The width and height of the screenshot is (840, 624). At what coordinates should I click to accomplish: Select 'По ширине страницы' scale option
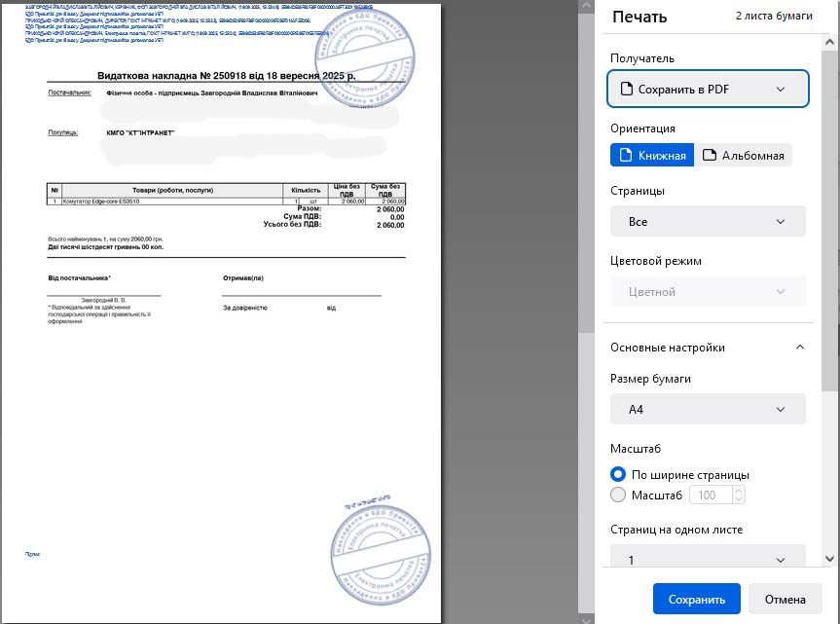[618, 474]
